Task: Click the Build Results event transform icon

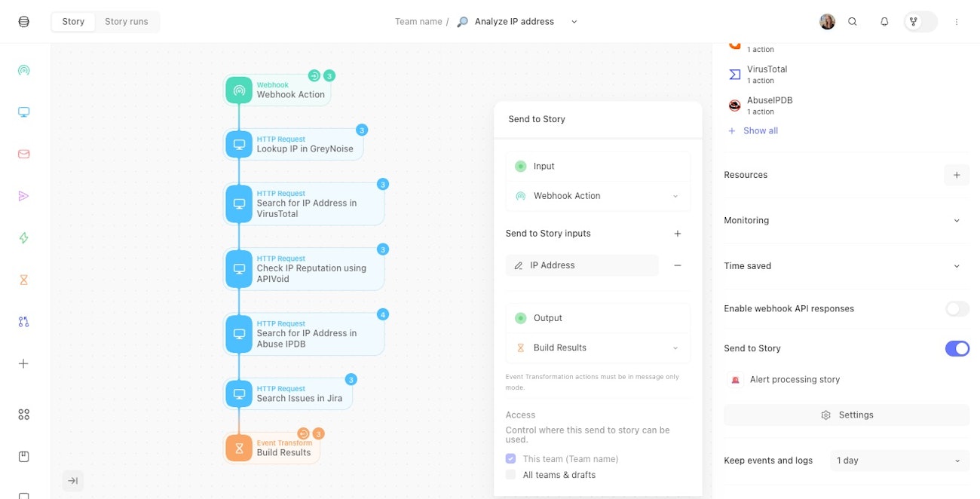Action: coord(239,448)
